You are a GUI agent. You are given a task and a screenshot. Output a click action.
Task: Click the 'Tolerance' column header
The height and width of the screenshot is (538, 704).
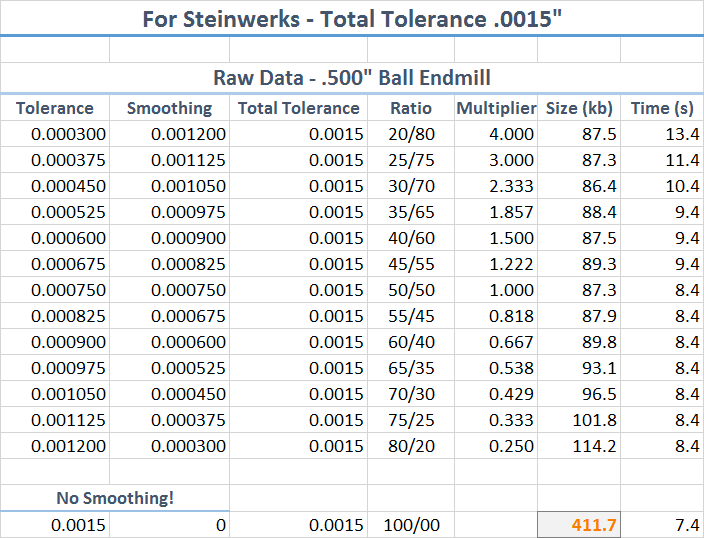(x=55, y=108)
